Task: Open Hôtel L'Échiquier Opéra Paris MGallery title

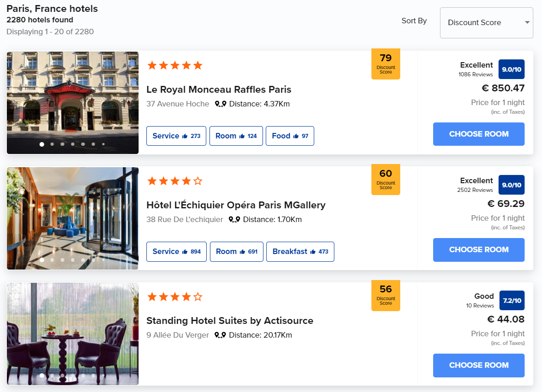Action: (x=236, y=205)
